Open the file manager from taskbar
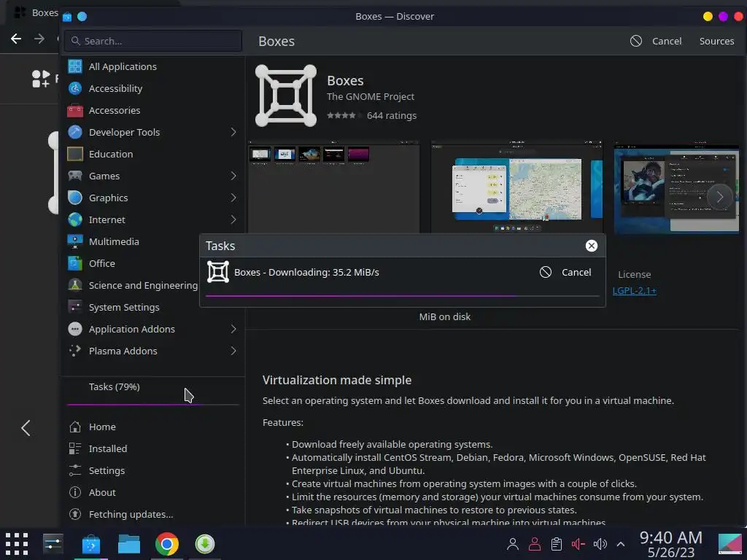747x560 pixels. pos(129,544)
